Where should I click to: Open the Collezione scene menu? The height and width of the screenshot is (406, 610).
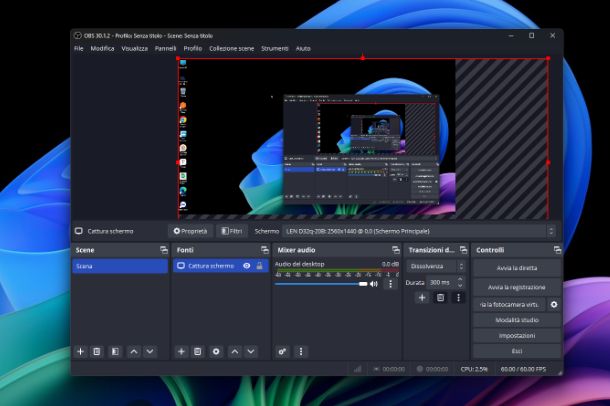(x=231, y=49)
